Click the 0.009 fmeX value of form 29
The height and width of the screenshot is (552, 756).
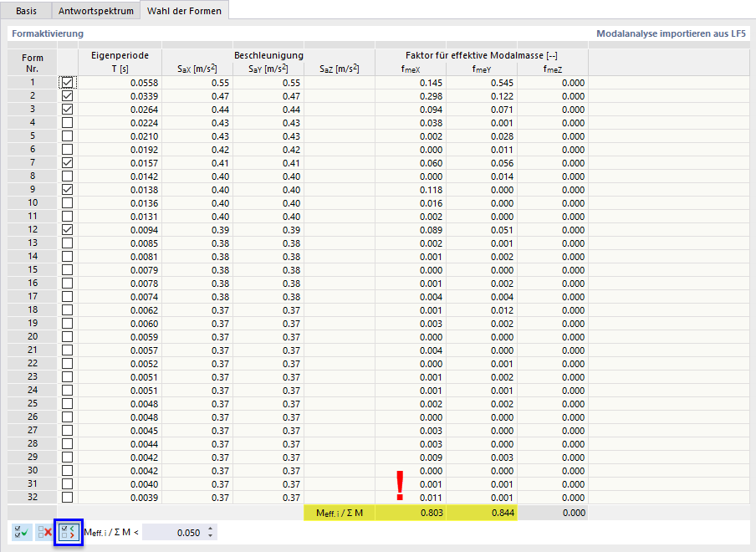(411, 457)
